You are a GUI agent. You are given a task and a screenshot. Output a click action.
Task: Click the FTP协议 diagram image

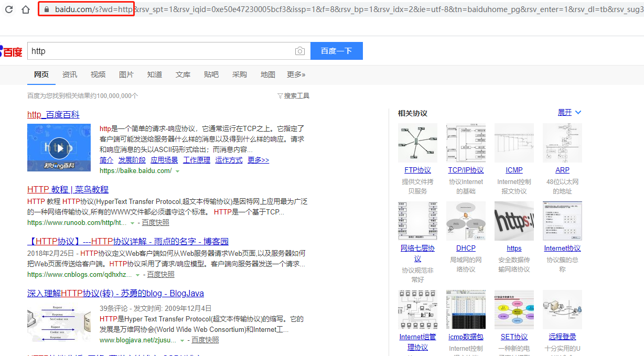[417, 143]
